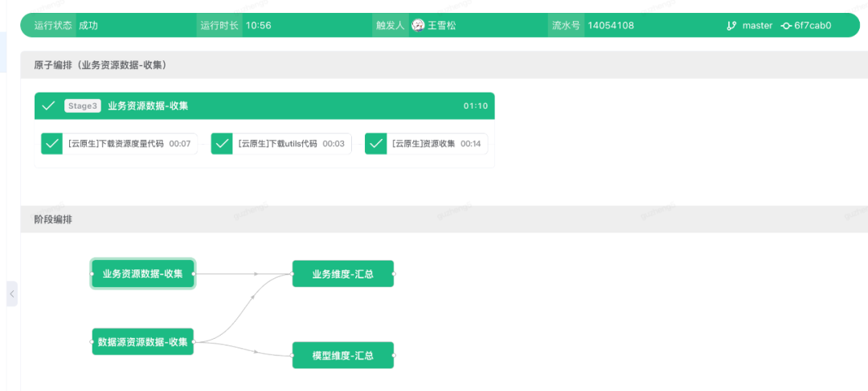868x391 pixels.
Task: Click the 运行状态 label
Action: 53,26
